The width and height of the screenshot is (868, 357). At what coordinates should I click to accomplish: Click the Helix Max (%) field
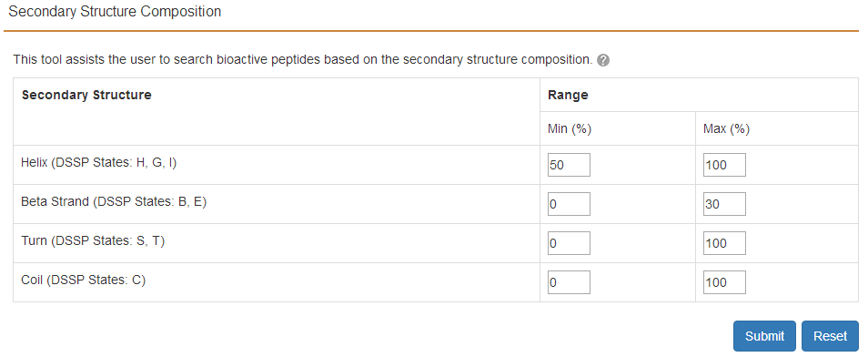(x=724, y=165)
